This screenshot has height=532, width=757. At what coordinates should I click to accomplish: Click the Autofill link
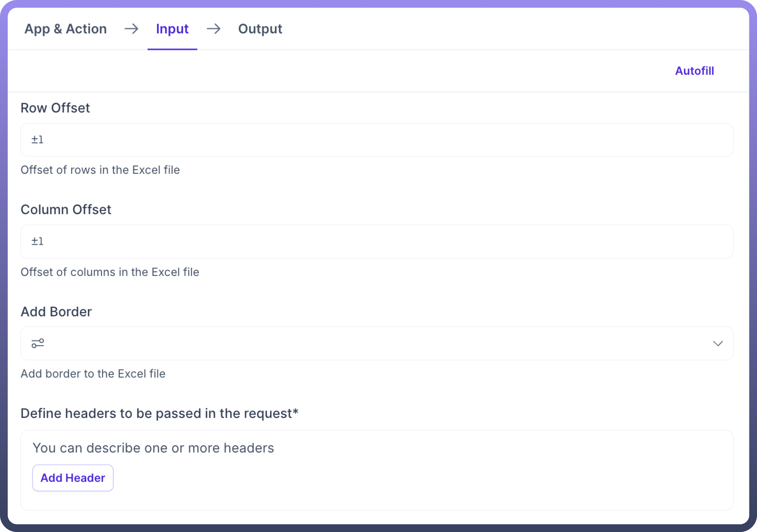[694, 71]
